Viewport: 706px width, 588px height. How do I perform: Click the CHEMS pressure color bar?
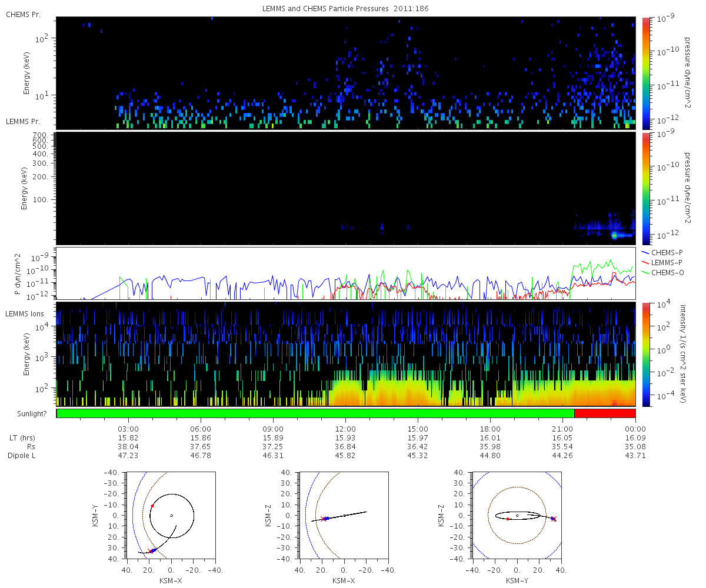pos(645,73)
